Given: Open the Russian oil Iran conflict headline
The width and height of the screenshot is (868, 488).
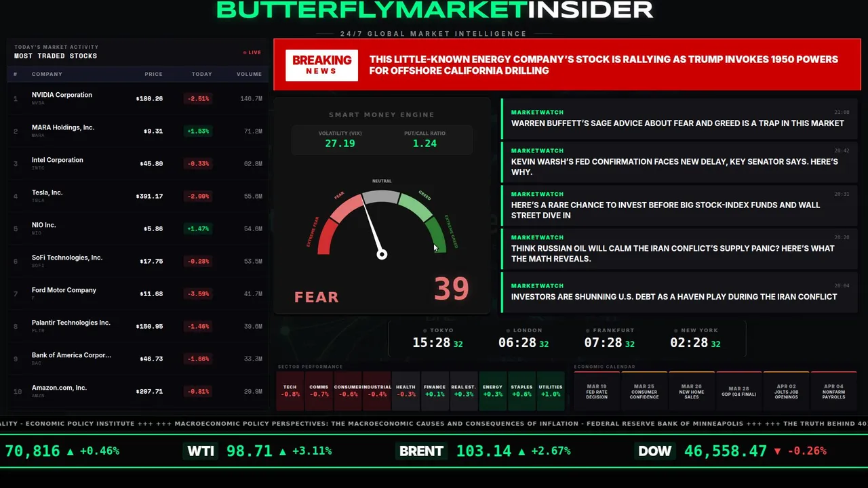Looking at the screenshot, I should coord(679,248).
